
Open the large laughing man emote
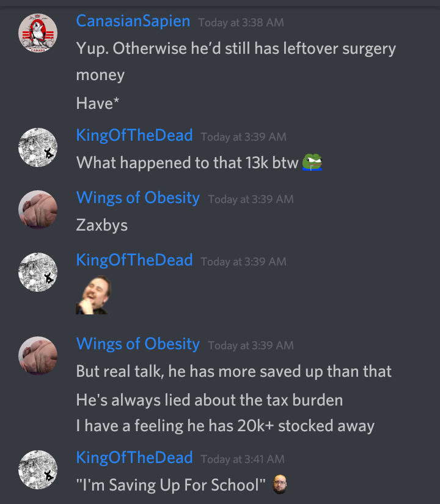pyautogui.click(x=94, y=295)
